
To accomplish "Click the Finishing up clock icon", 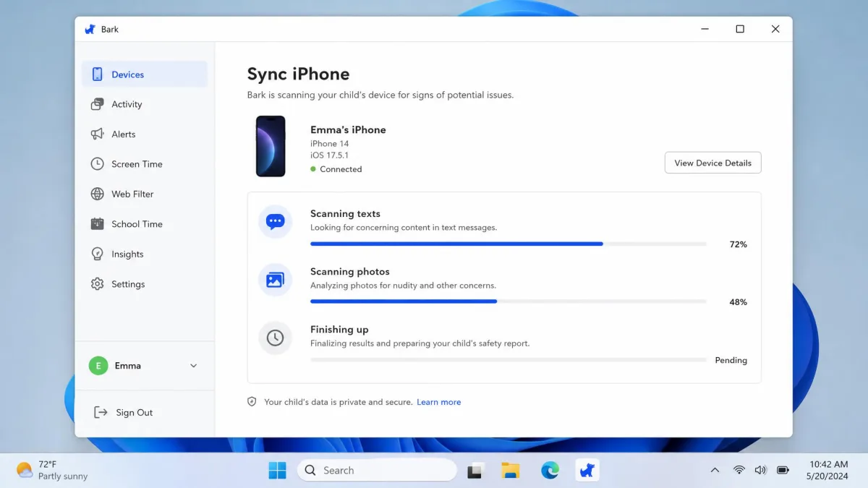I will click(x=275, y=338).
